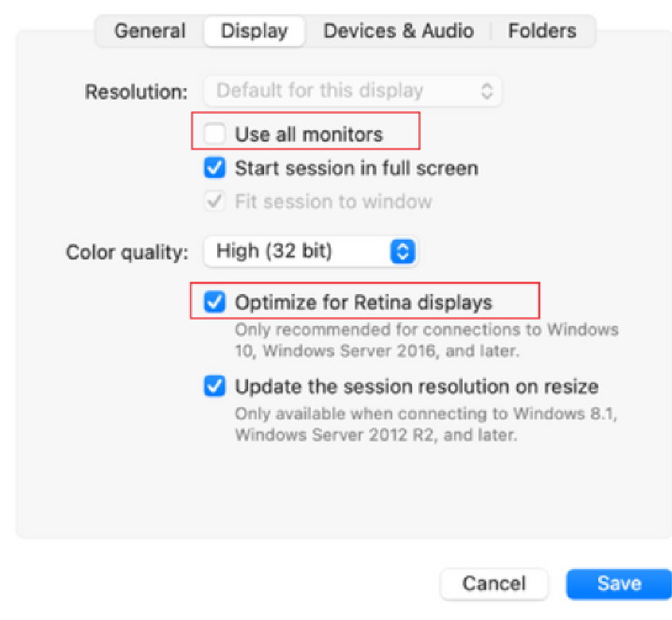Image resolution: width=672 pixels, height=620 pixels.
Task: Click the blue Color quality stepper arrows
Action: [x=403, y=251]
